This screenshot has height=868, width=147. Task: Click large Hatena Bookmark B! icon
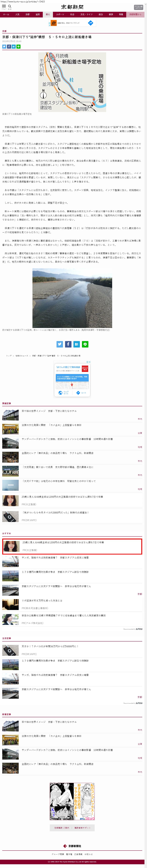[x=76, y=344]
